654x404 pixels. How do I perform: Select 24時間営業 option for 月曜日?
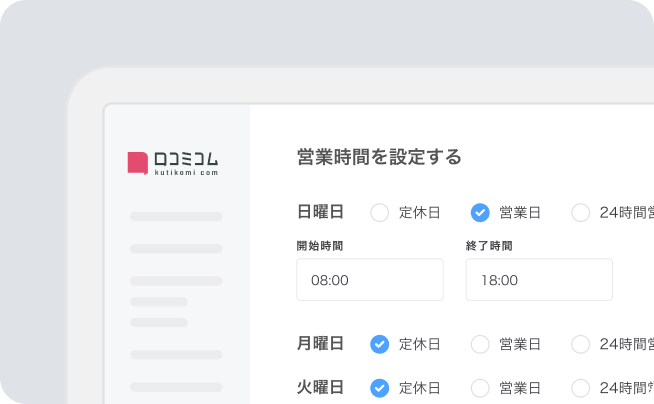pyautogui.click(x=581, y=344)
